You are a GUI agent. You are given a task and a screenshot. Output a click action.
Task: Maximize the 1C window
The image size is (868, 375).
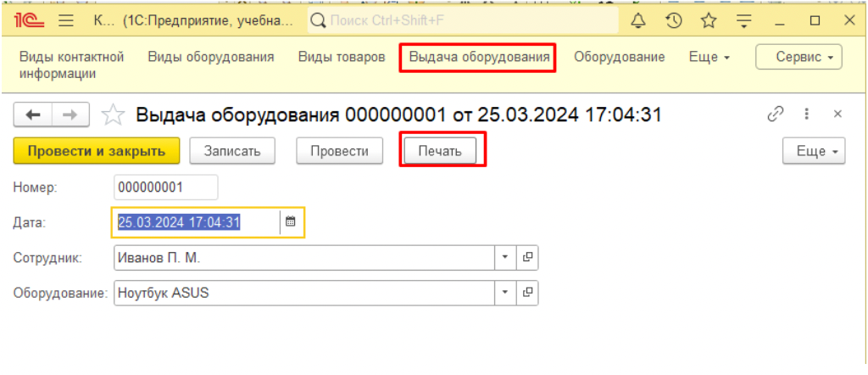pos(815,21)
